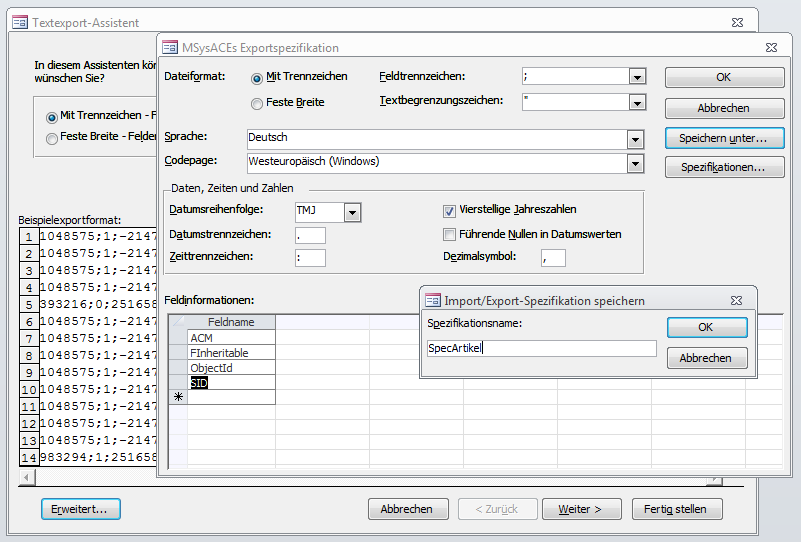Expand the Codepage combo box
The width and height of the screenshot is (801, 542).
tap(634, 163)
